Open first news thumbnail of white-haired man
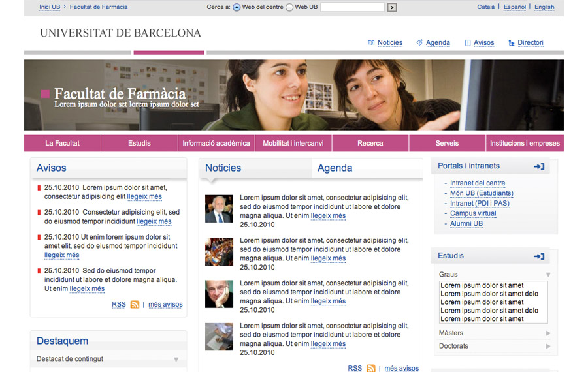588x372 pixels. [219, 209]
